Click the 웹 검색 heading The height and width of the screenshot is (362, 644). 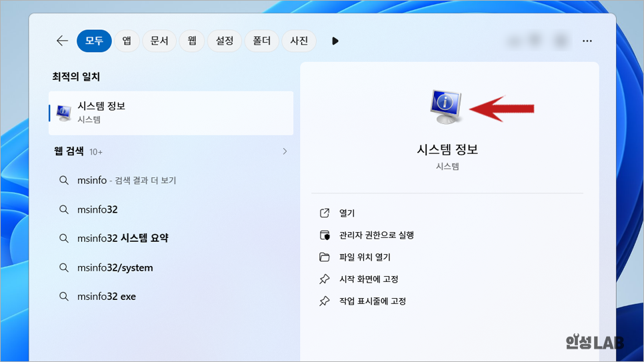click(69, 151)
